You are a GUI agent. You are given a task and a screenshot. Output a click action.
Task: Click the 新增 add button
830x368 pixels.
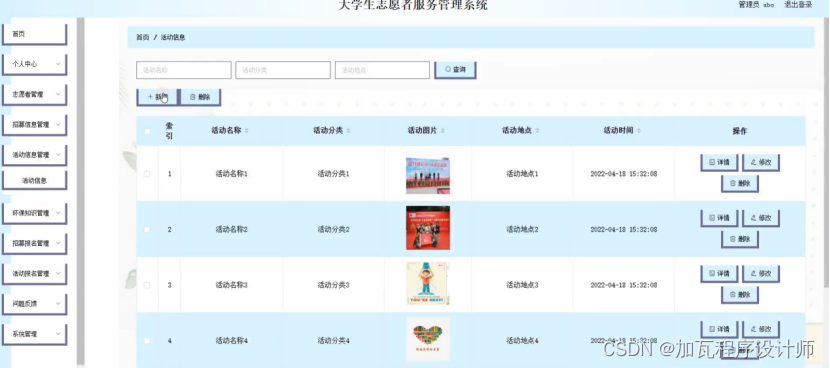[157, 97]
